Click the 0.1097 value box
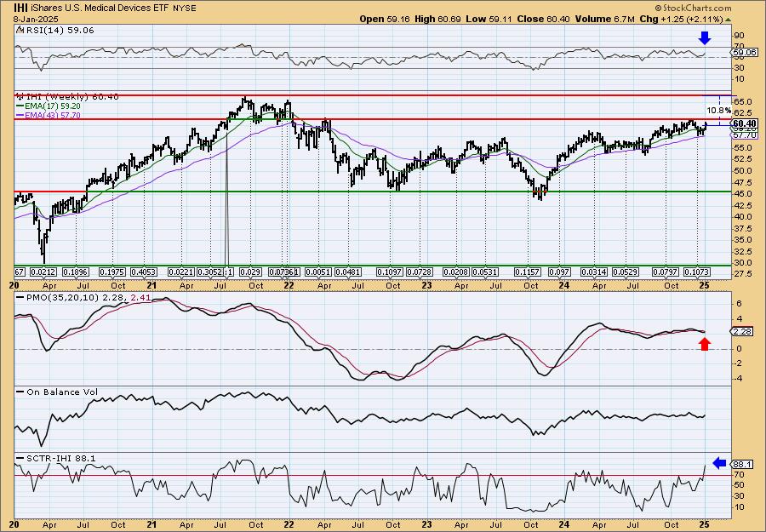766x532 pixels. click(389, 272)
